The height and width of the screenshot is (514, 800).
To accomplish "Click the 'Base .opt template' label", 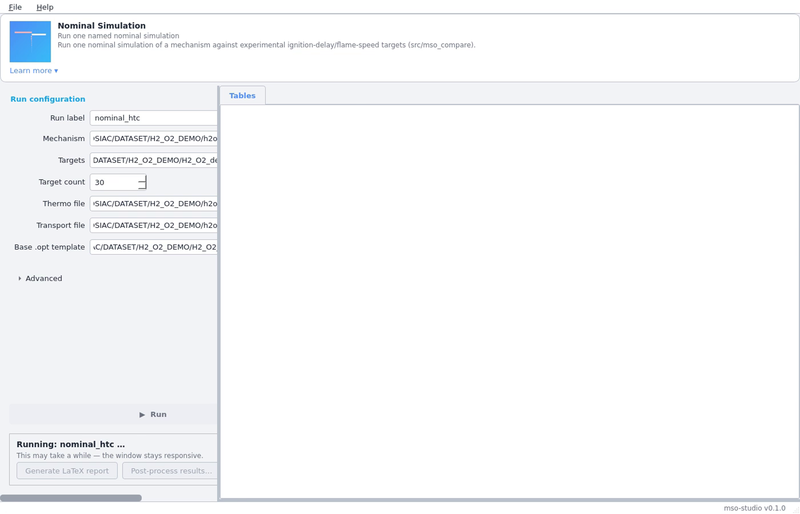I will pyautogui.click(x=49, y=247).
